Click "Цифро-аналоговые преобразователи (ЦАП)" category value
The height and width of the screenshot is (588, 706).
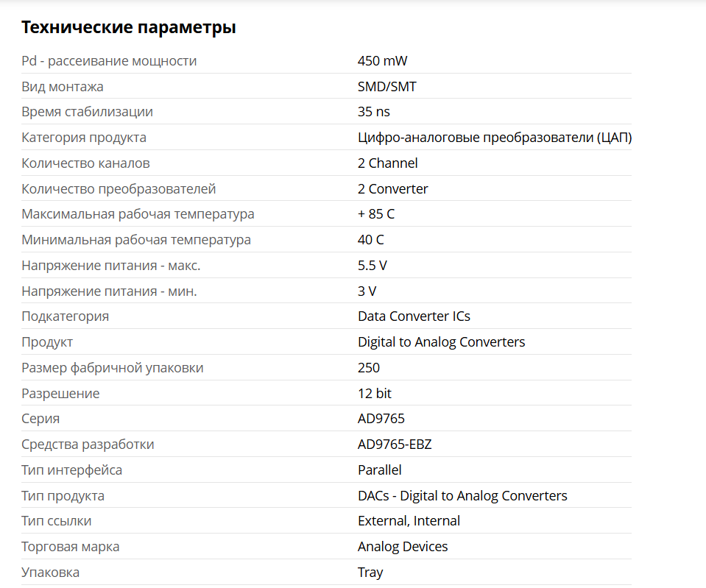(x=495, y=138)
